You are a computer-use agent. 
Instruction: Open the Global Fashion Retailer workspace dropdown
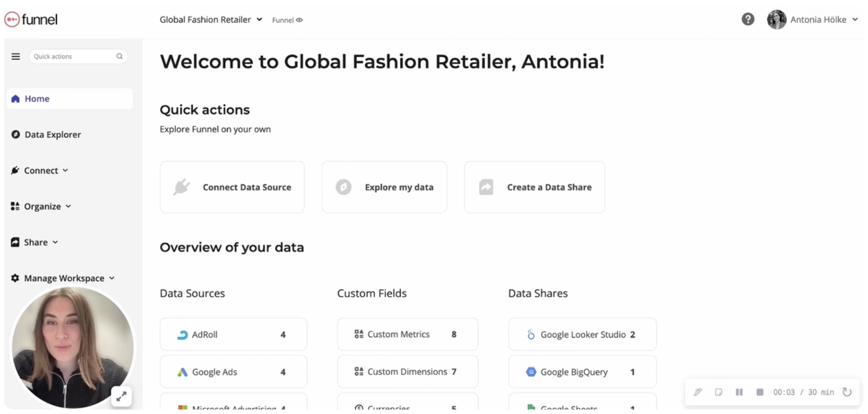click(211, 19)
